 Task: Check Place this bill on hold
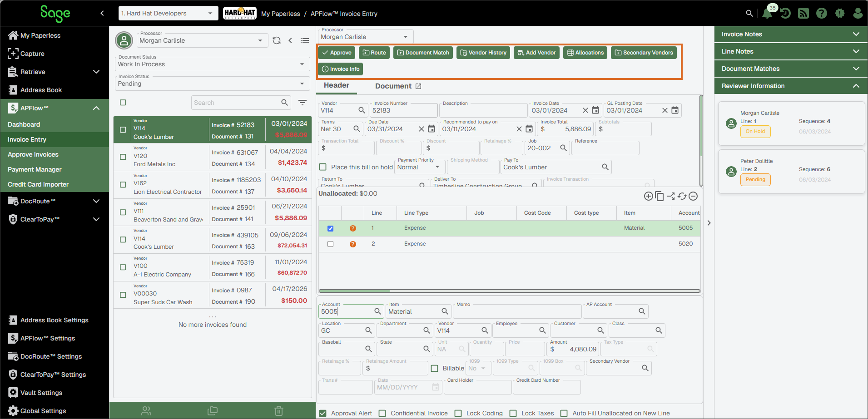[323, 167]
